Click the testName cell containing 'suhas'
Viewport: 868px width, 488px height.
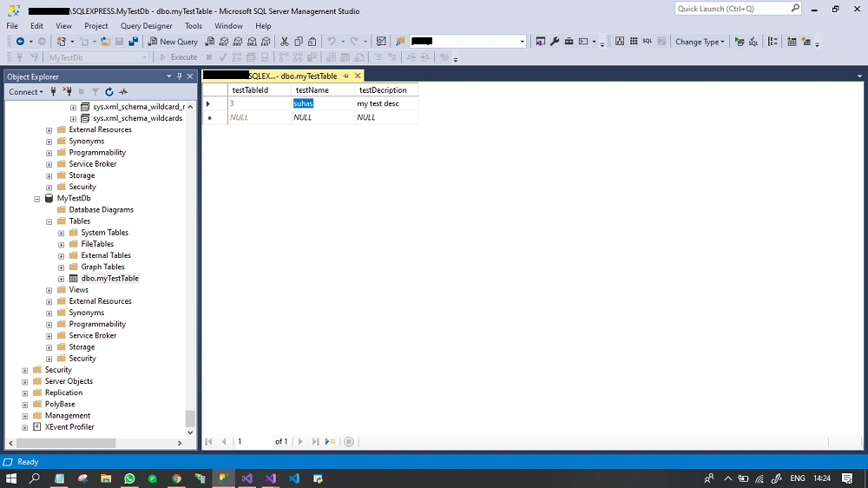(322, 103)
